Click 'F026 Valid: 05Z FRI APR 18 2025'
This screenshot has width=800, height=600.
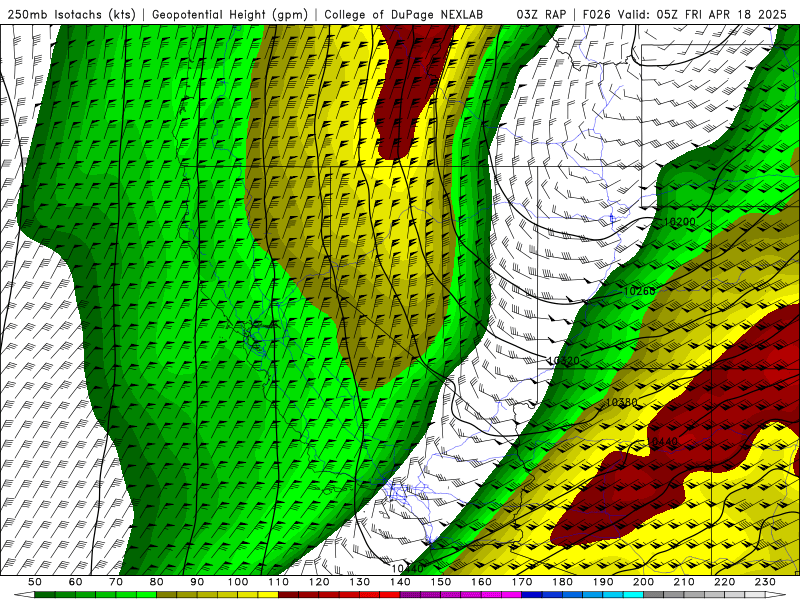coord(685,14)
